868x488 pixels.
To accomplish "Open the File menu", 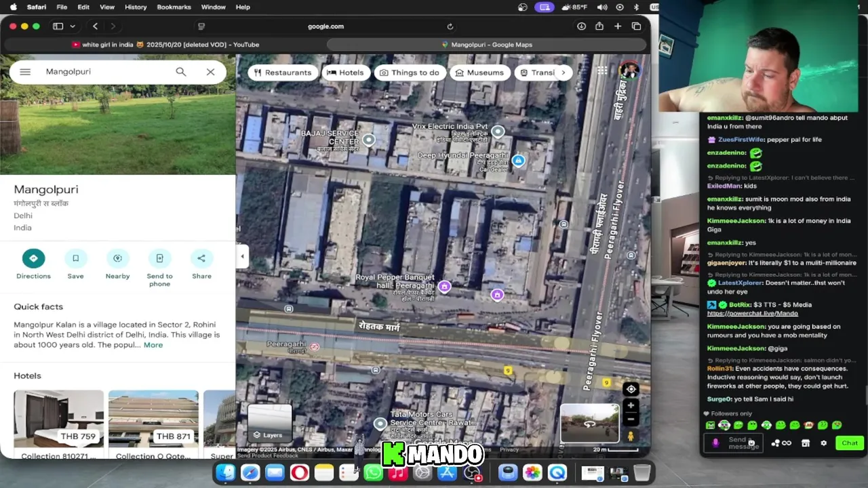I will (x=62, y=7).
